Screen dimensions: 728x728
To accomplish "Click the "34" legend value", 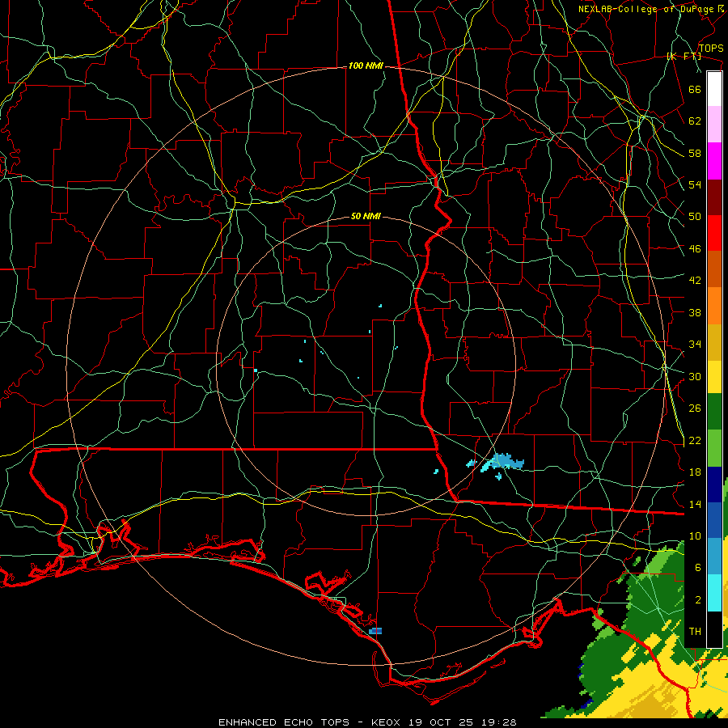I will 695,345.
